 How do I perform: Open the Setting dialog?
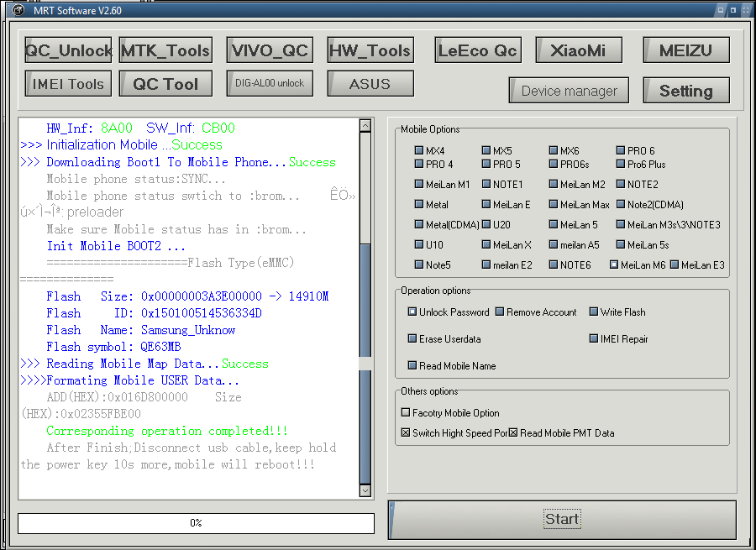[686, 91]
